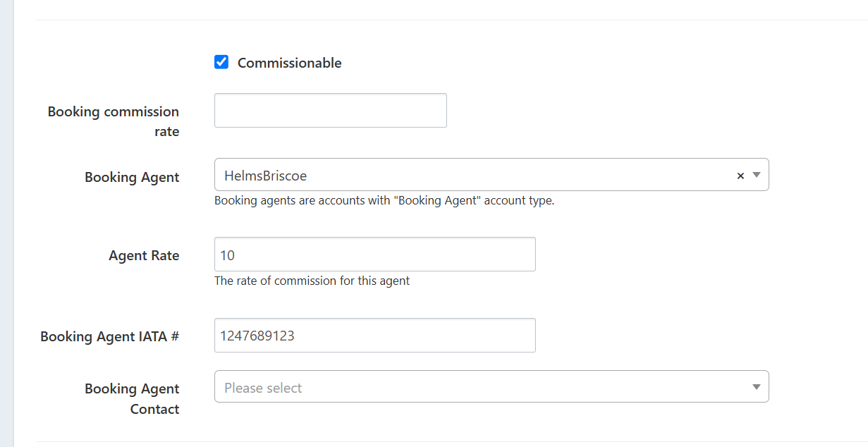Screen dimensions: 868x447
Task: Click the Commissionable label text
Action: point(289,63)
